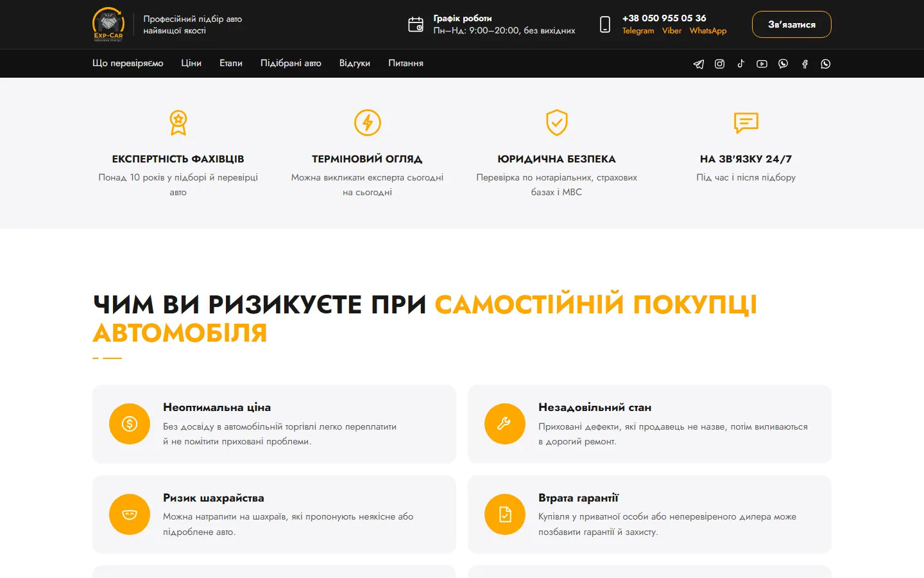This screenshot has width=924, height=578.
Task: Click the Терміновий огляд heading
Action: tap(367, 159)
